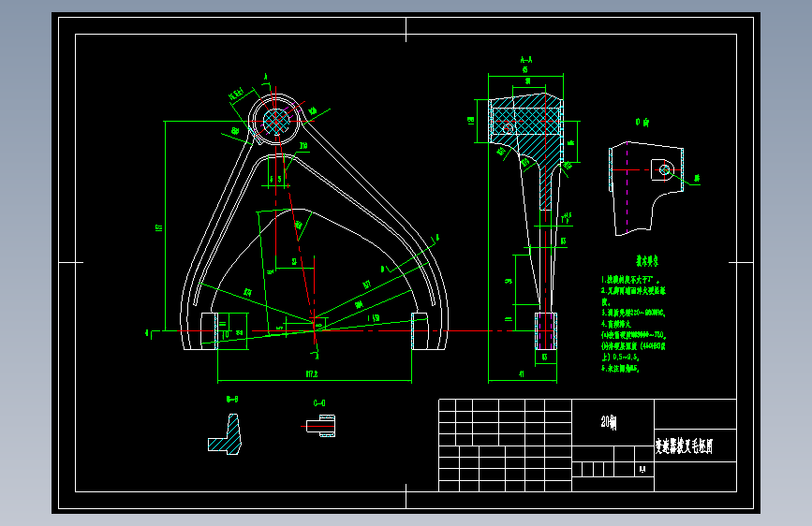Select the 41 dimension below A-A section
Image resolution: width=812 pixels, height=526 pixels.
[x=522, y=373]
